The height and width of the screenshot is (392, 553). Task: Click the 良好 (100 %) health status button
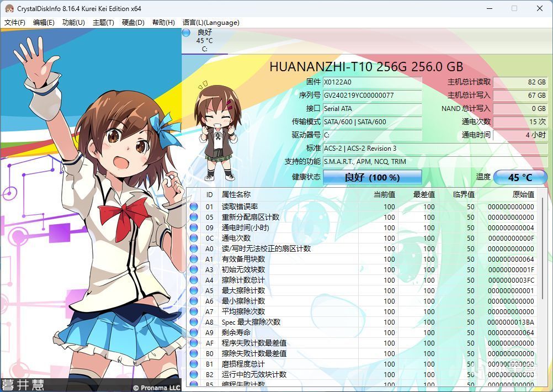[x=373, y=177]
